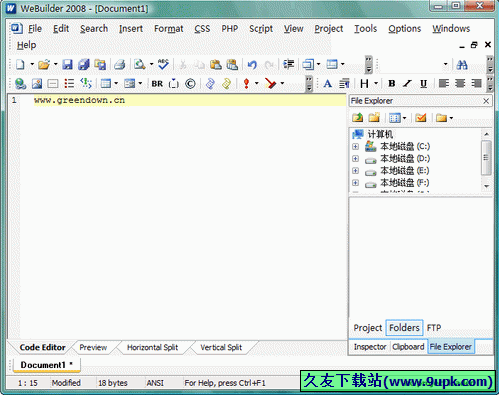The image size is (499, 395).
Task: Insert copyright symbol icon
Action: click(190, 84)
